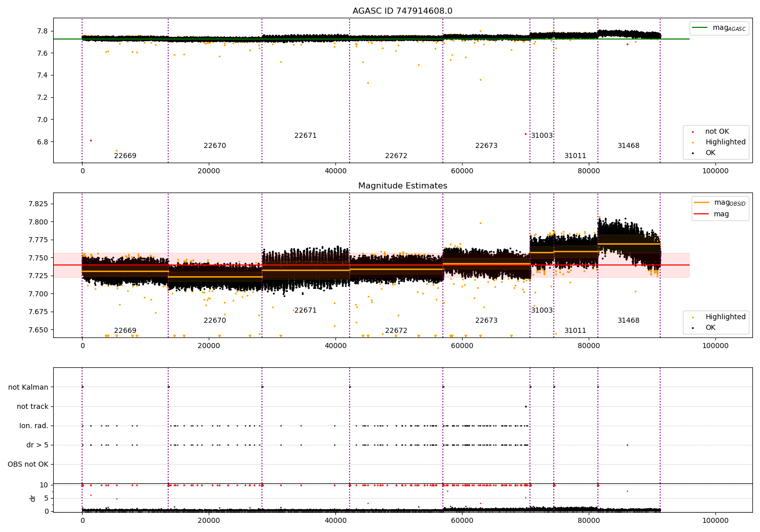Click the 'Ion. rad.' axis label
The width and height of the screenshot is (760, 532).
[x=34, y=426]
